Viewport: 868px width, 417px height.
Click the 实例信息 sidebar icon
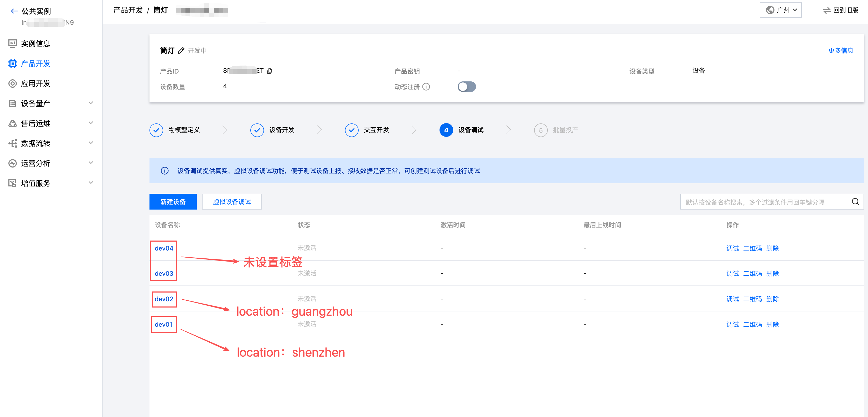pos(12,43)
